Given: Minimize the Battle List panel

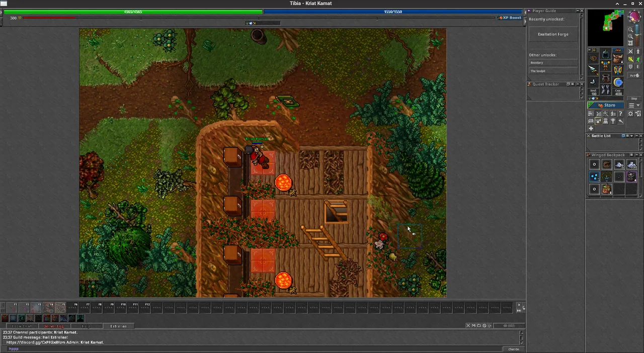Looking at the screenshot, I should tap(636, 136).
